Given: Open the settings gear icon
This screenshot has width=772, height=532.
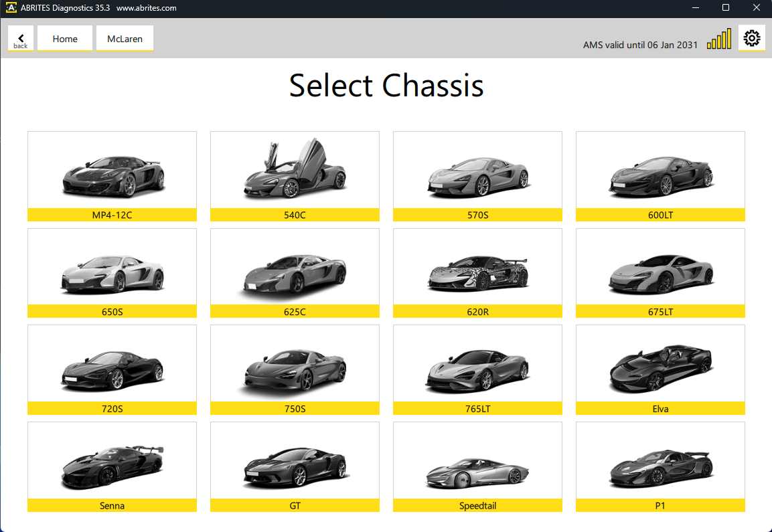Looking at the screenshot, I should tap(752, 38).
